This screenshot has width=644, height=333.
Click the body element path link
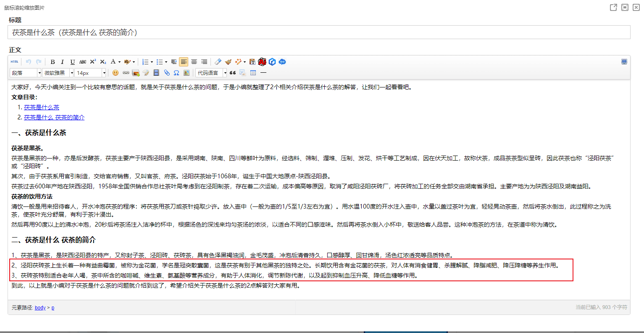click(40, 308)
